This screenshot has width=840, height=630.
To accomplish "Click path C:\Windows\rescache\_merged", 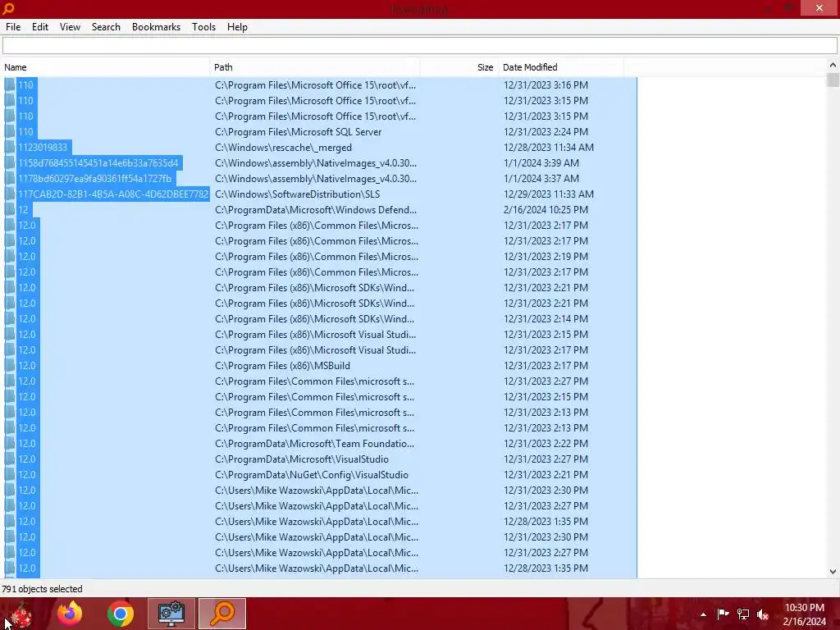I will (x=283, y=148).
